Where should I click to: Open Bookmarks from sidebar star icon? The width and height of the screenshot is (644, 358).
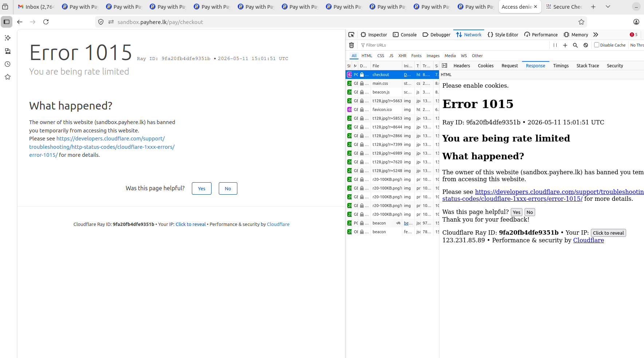[x=8, y=77]
